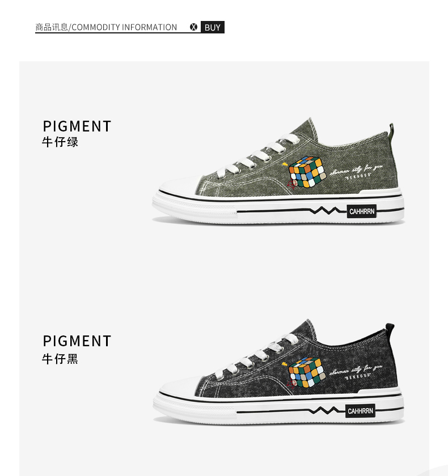Click the first PIGMENT heading
Viewport: 448px width, 476px height.
pyautogui.click(x=77, y=126)
